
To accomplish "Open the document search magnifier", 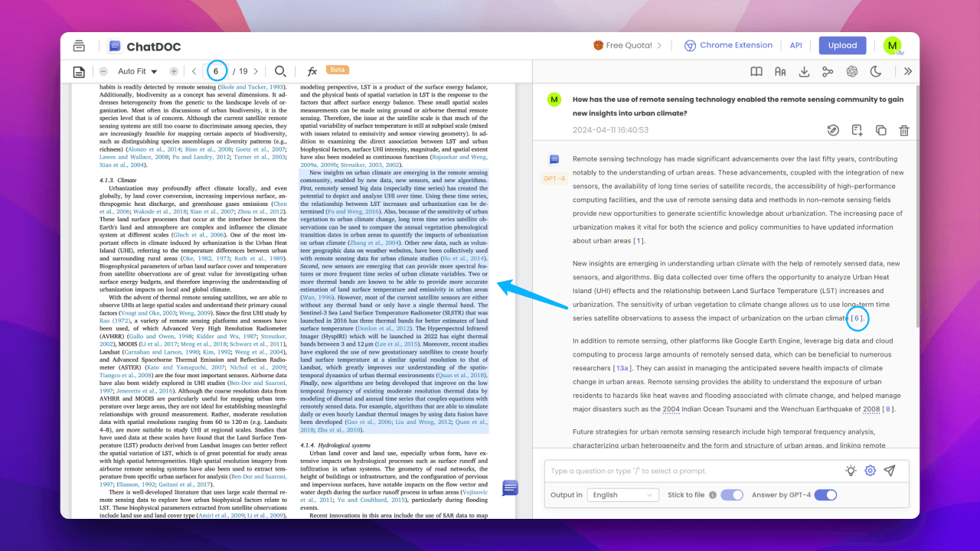I will (x=280, y=71).
